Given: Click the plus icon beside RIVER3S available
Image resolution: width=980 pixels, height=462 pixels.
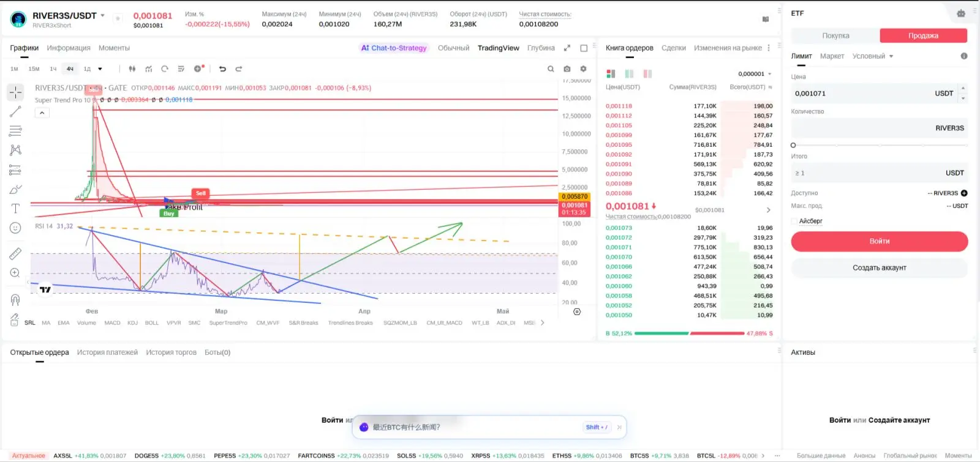Looking at the screenshot, I should pos(964,193).
